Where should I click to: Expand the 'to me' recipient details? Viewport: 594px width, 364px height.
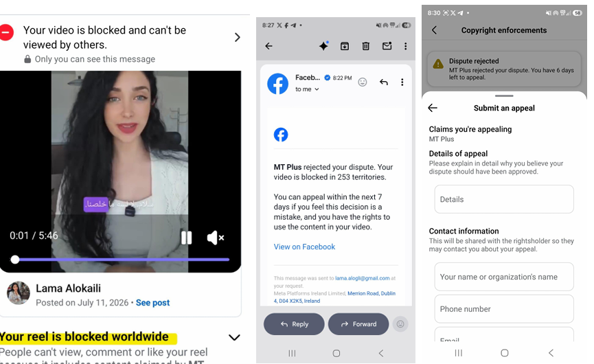click(x=307, y=89)
